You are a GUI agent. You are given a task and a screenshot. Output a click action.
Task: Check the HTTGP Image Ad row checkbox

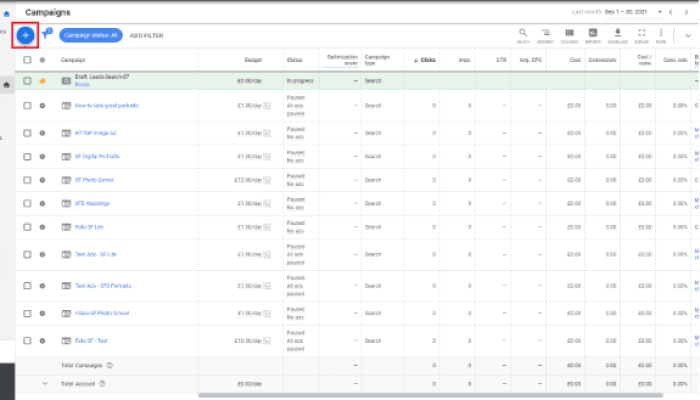click(x=27, y=133)
